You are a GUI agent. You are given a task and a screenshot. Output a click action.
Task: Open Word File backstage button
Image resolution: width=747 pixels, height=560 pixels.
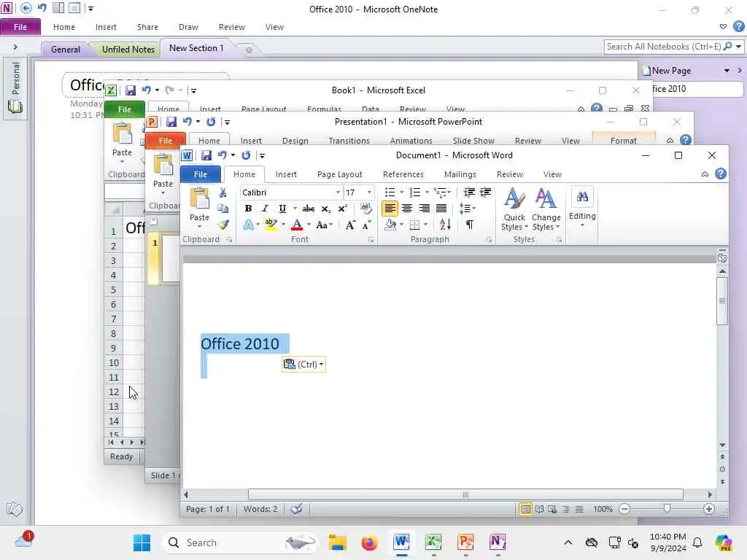pyautogui.click(x=201, y=174)
